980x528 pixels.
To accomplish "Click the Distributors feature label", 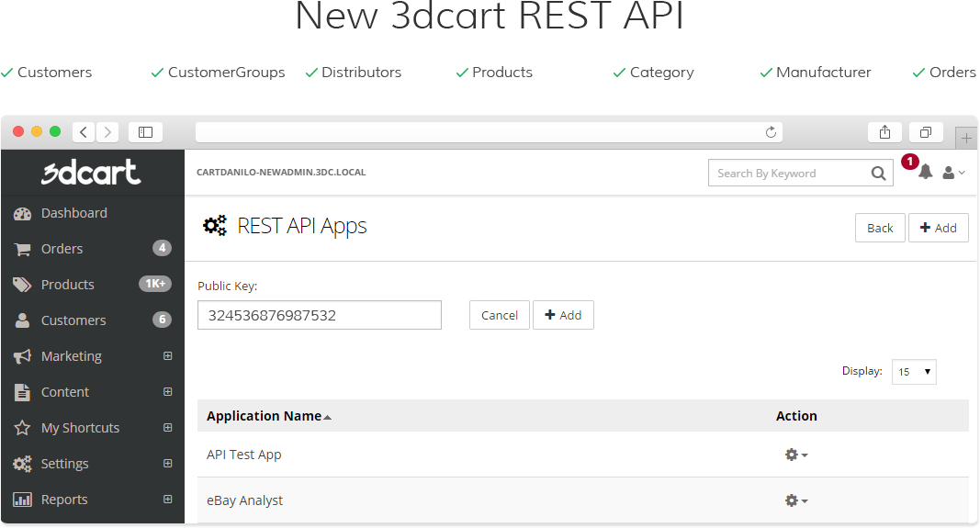I will [361, 73].
